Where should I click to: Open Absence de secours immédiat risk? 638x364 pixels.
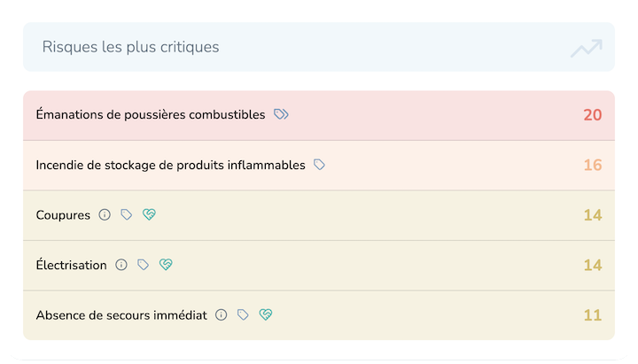click(x=121, y=315)
